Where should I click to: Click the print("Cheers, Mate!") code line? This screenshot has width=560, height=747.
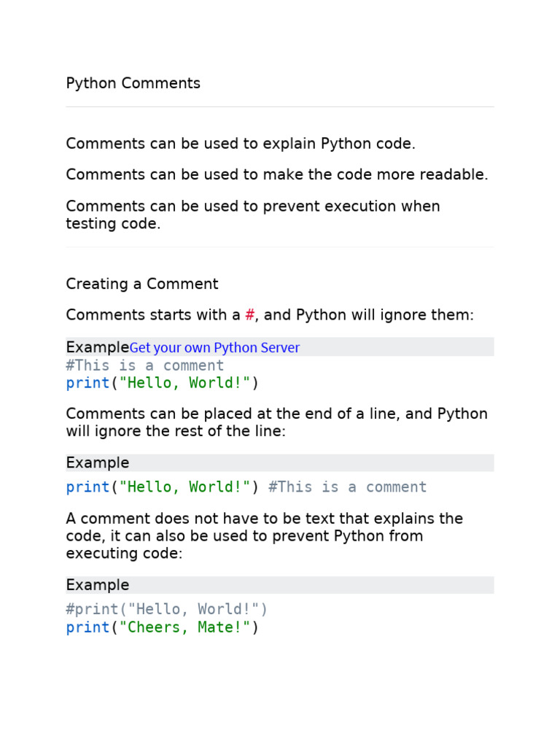[162, 627]
